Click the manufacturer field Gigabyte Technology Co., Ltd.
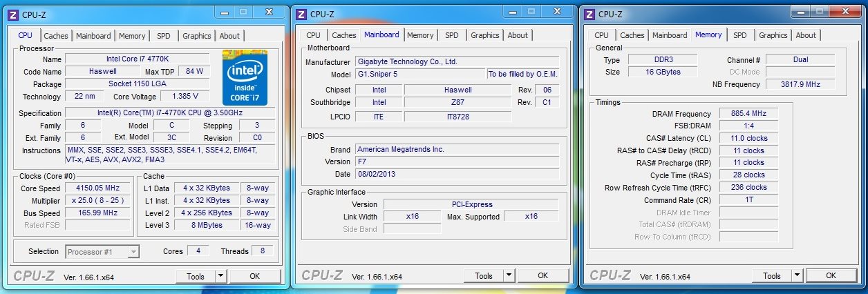Viewport: 868px width, 294px height. 457,61
